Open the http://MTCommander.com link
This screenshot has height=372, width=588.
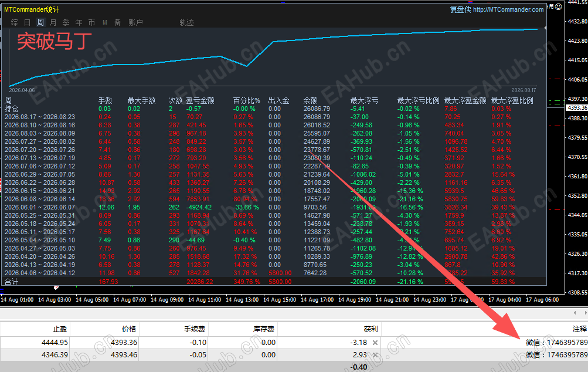pyautogui.click(x=508, y=9)
